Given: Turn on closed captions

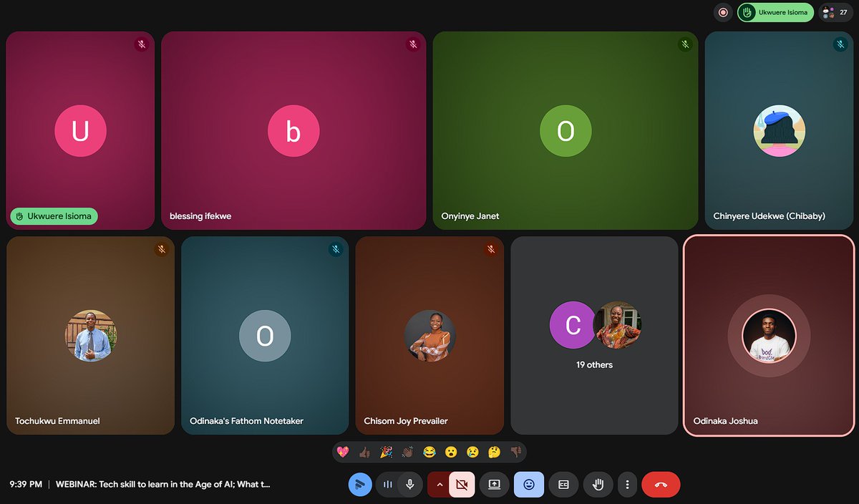Looking at the screenshot, I should pos(563,485).
